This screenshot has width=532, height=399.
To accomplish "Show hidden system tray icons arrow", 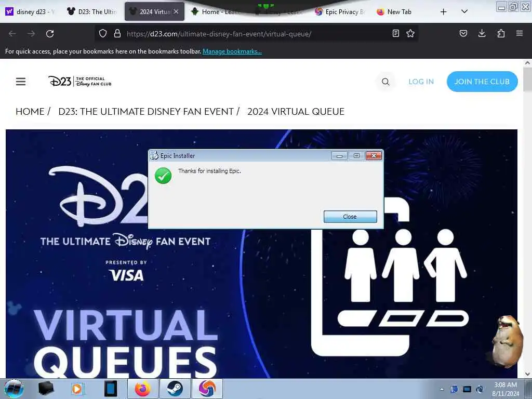I will pos(442,389).
